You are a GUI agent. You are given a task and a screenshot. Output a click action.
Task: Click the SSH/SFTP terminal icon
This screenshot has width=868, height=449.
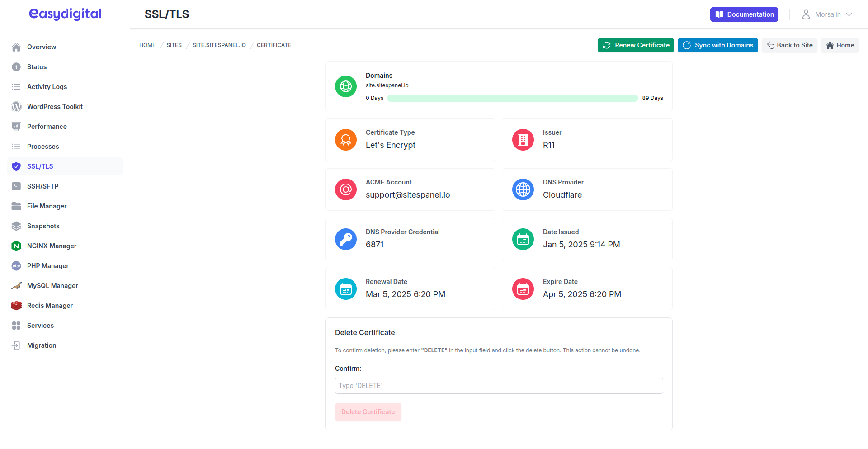[16, 186]
